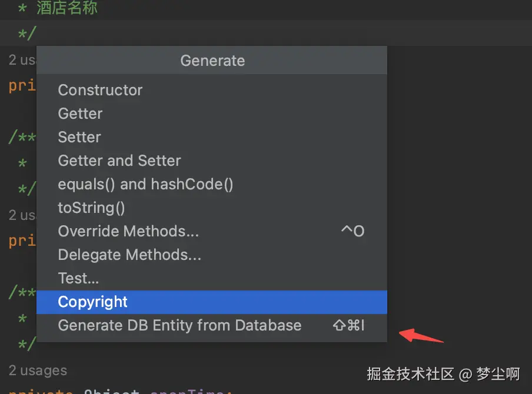Screen dimensions: 532x394
Task: Select Getter and Setter entry
Action: coord(119,161)
